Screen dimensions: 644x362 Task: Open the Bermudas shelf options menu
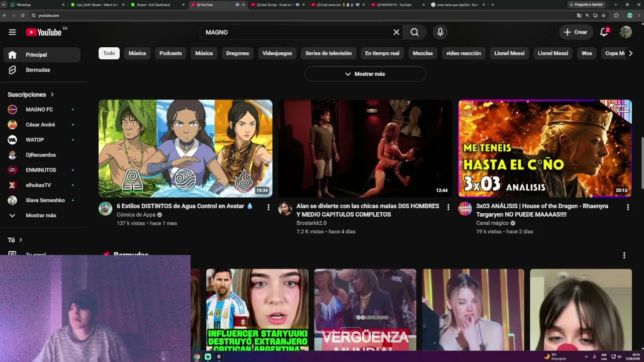(x=624, y=255)
